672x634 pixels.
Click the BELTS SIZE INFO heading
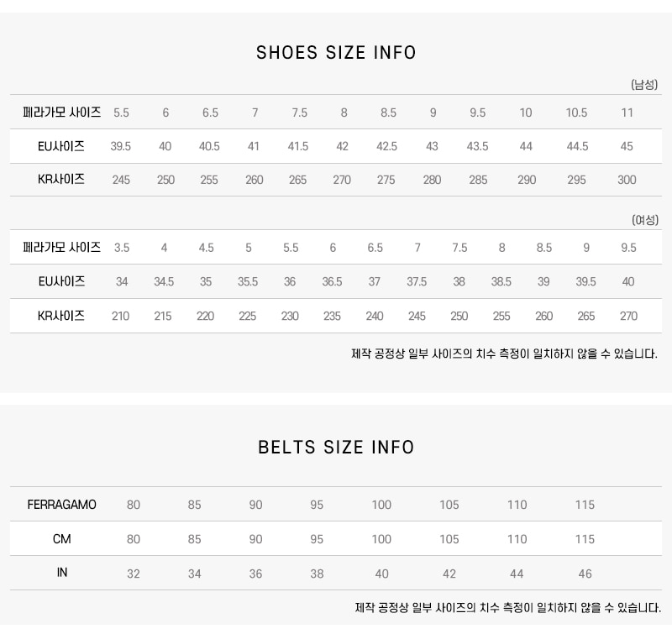coord(336,447)
